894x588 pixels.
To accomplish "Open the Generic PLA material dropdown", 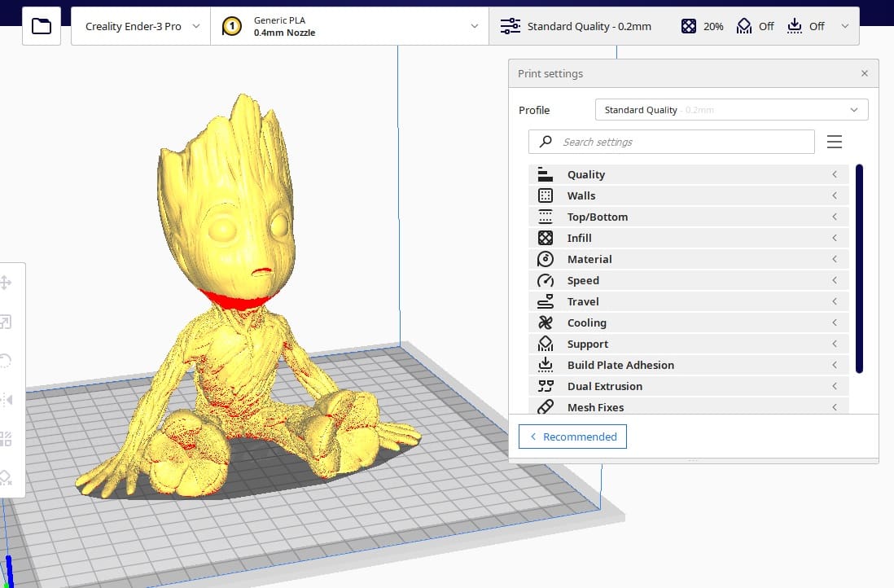I will (349, 26).
